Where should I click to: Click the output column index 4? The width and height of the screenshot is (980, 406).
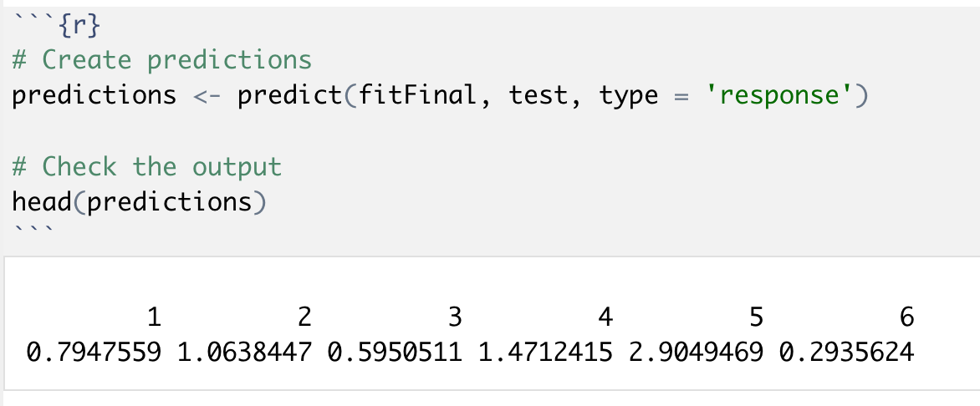click(x=605, y=317)
